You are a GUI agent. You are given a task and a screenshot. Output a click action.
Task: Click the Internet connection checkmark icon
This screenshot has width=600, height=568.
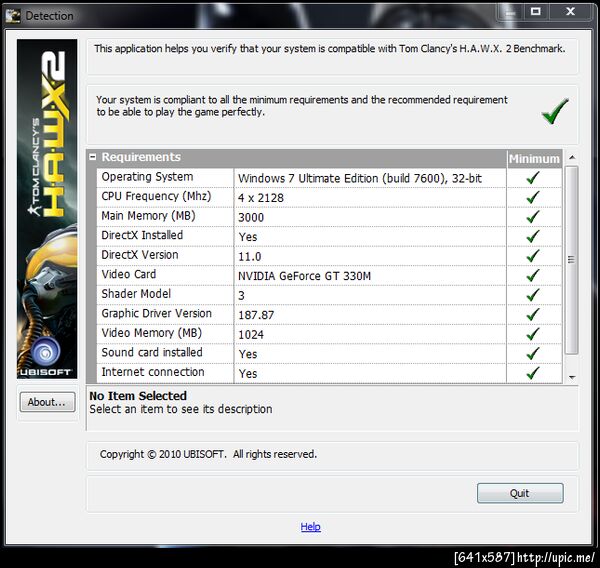click(x=532, y=373)
